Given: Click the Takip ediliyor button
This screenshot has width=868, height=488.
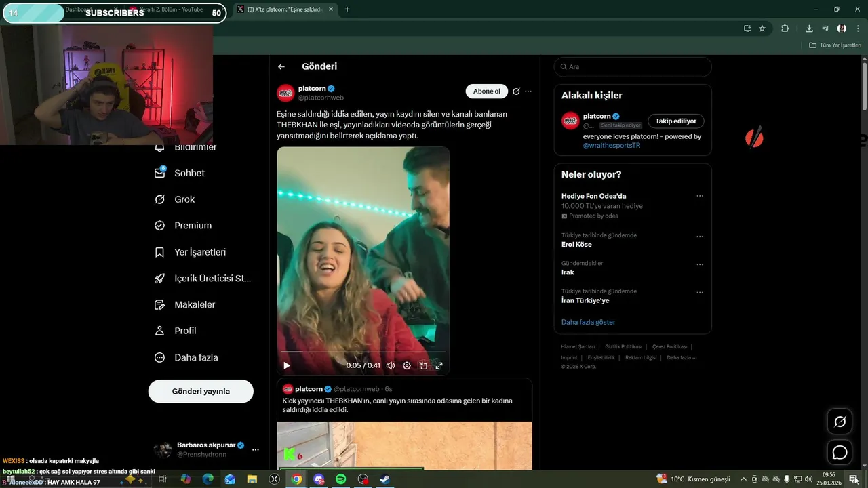Looking at the screenshot, I should click(x=676, y=121).
